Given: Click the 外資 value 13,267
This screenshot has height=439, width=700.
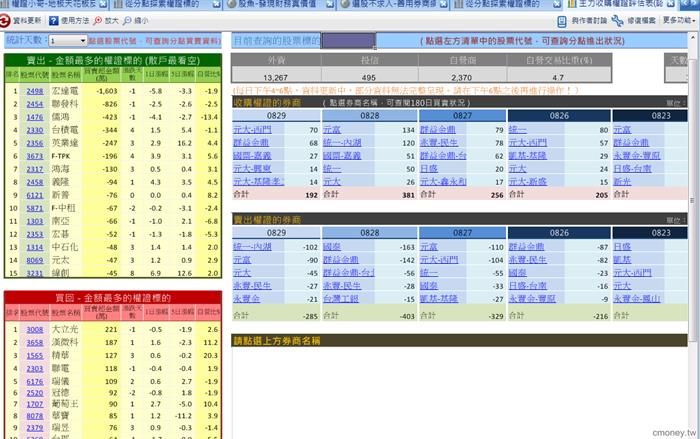Looking at the screenshot, I should click(x=275, y=78).
